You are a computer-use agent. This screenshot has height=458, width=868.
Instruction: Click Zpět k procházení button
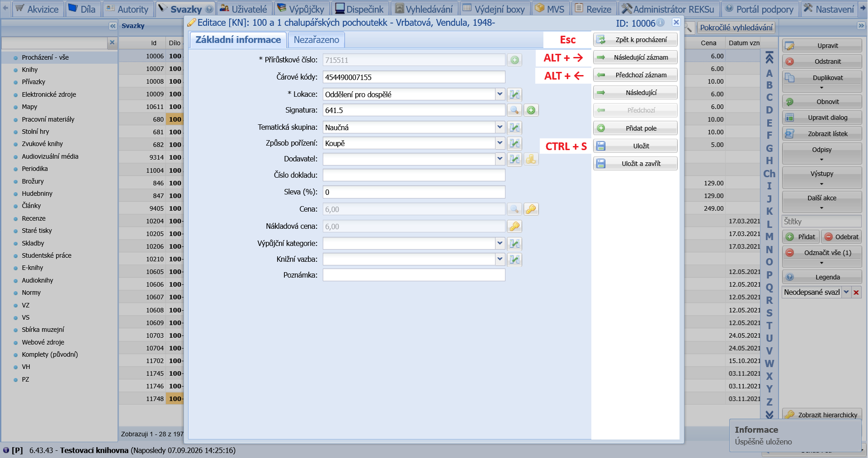635,40
